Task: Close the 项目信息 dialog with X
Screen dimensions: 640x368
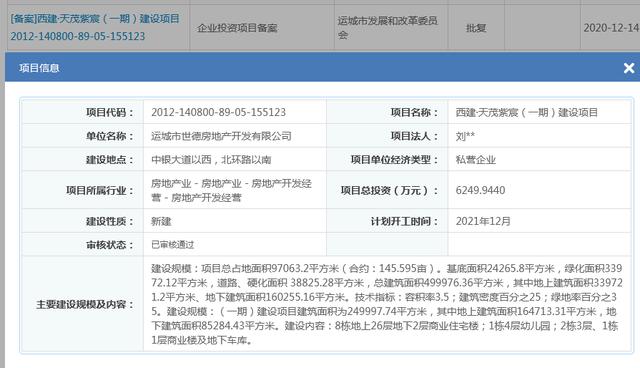Action: [x=629, y=68]
